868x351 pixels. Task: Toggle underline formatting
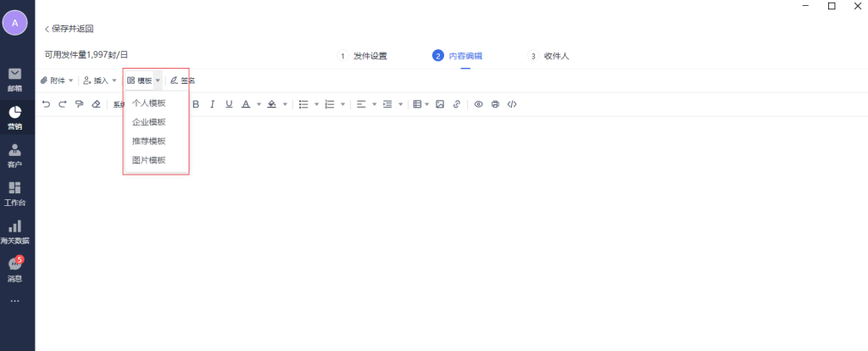tap(229, 104)
